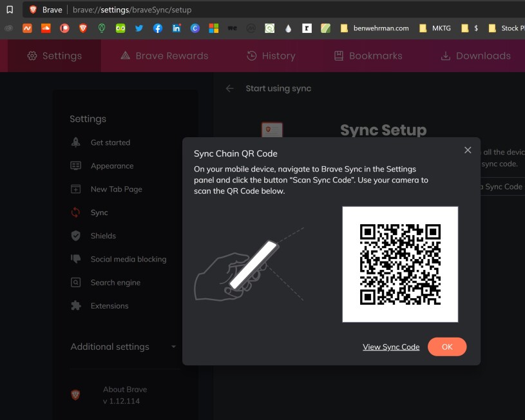525x420 pixels.
Task: Click the OK button in dialog
Action: coord(447,347)
